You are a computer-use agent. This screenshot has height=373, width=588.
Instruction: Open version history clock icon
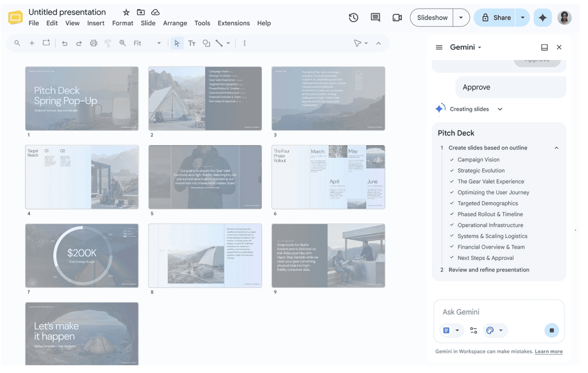(x=354, y=18)
